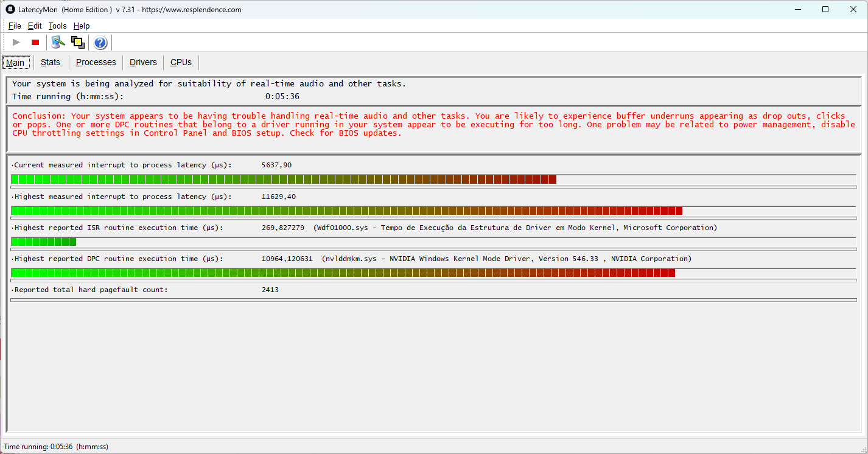The width and height of the screenshot is (868, 454).
Task: Open the in-depth latency analysis toolbar icon
Action: click(58, 42)
